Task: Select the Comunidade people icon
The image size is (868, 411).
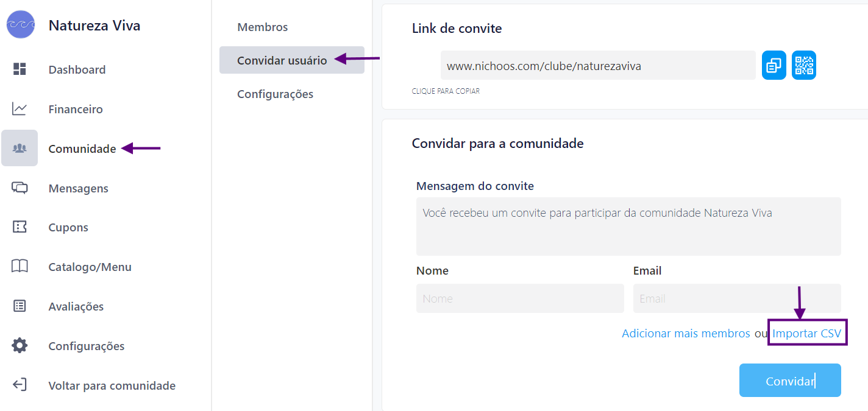Action: pyautogui.click(x=20, y=148)
